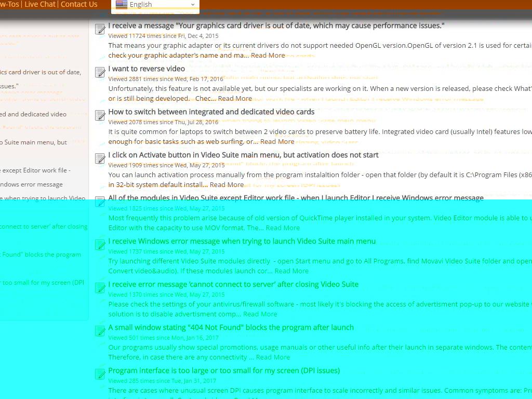Click the article icon beside "404 Not Found" article
Screen dimensions: 532x399
point(100,330)
